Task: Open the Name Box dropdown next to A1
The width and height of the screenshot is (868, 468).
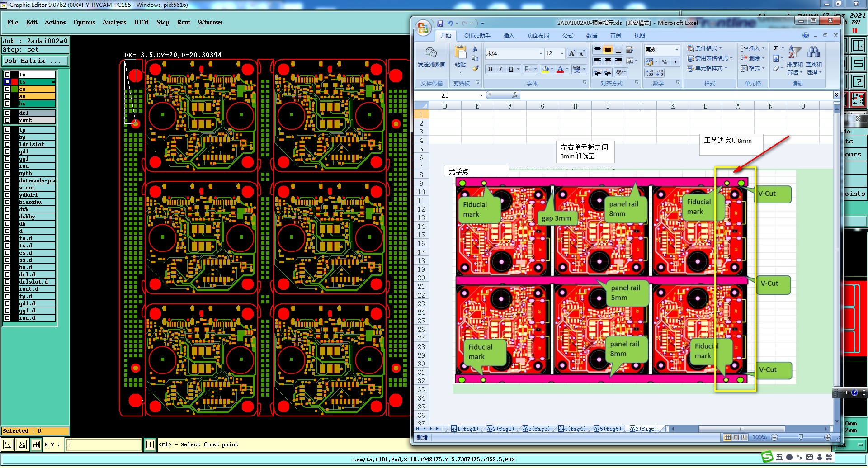Action: [481, 95]
